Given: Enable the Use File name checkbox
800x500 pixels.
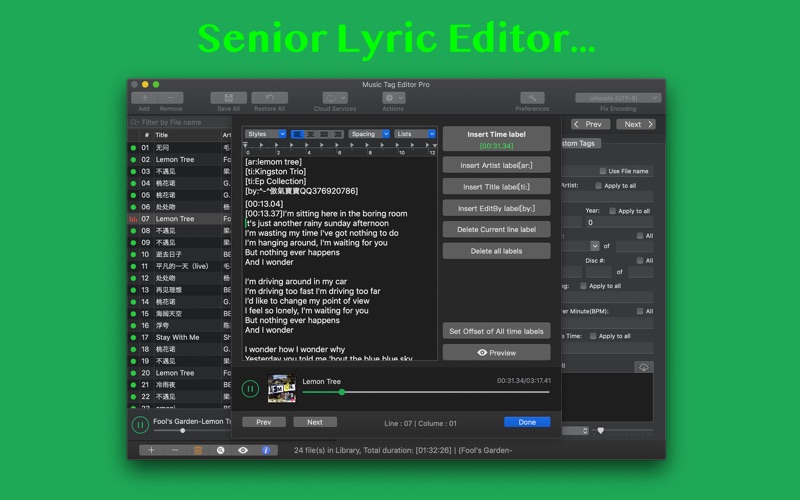Looking at the screenshot, I should coord(601,171).
